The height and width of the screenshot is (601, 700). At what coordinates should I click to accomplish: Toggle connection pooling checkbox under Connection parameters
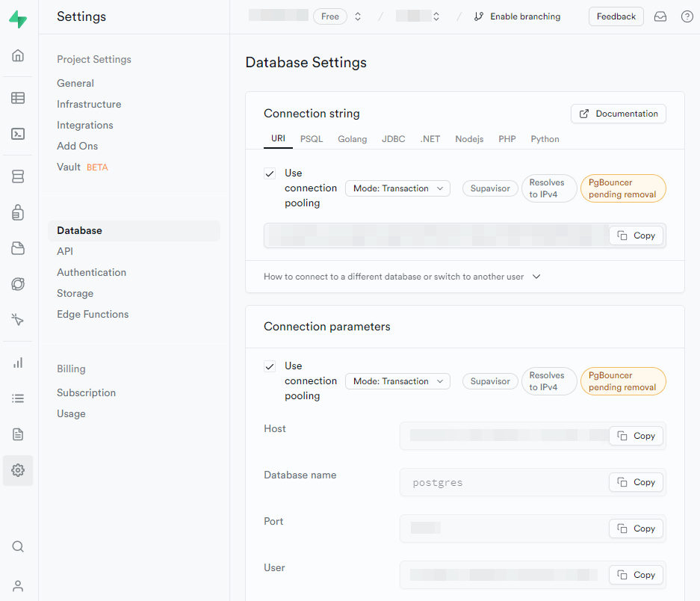point(270,366)
